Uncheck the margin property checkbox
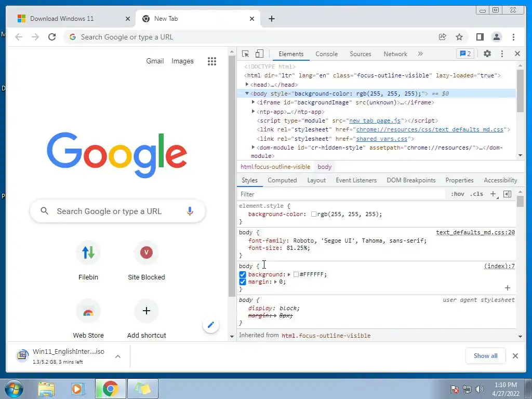The image size is (532, 399). coord(242,282)
